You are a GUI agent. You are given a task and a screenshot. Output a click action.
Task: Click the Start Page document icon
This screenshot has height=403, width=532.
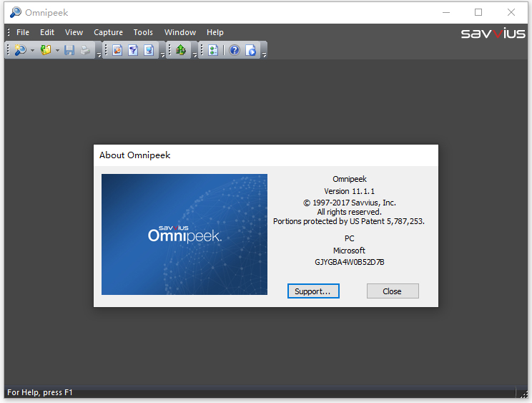click(251, 50)
